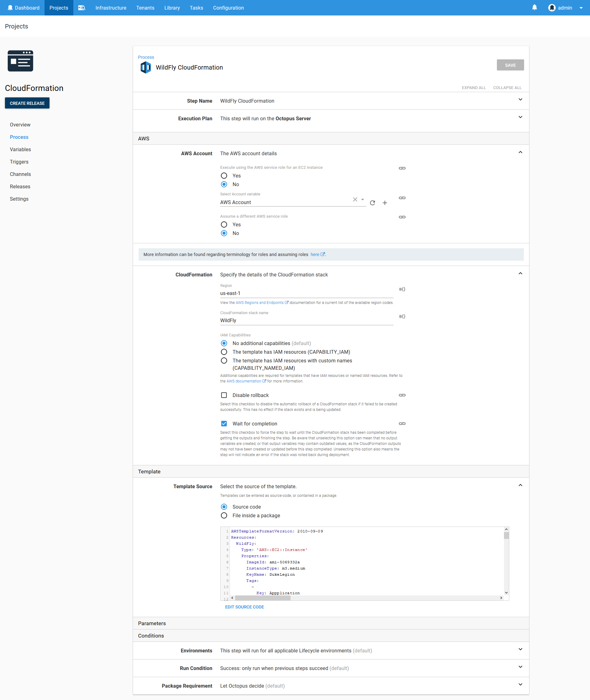This screenshot has width=590, height=700.
Task: Enable the Disable rollback checkbox
Action: click(x=224, y=395)
